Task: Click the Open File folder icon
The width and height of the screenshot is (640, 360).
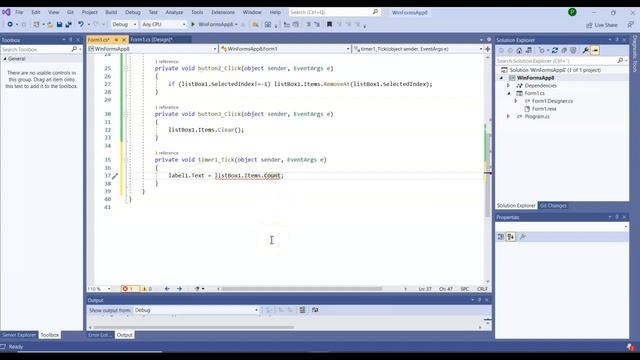Action: point(50,24)
